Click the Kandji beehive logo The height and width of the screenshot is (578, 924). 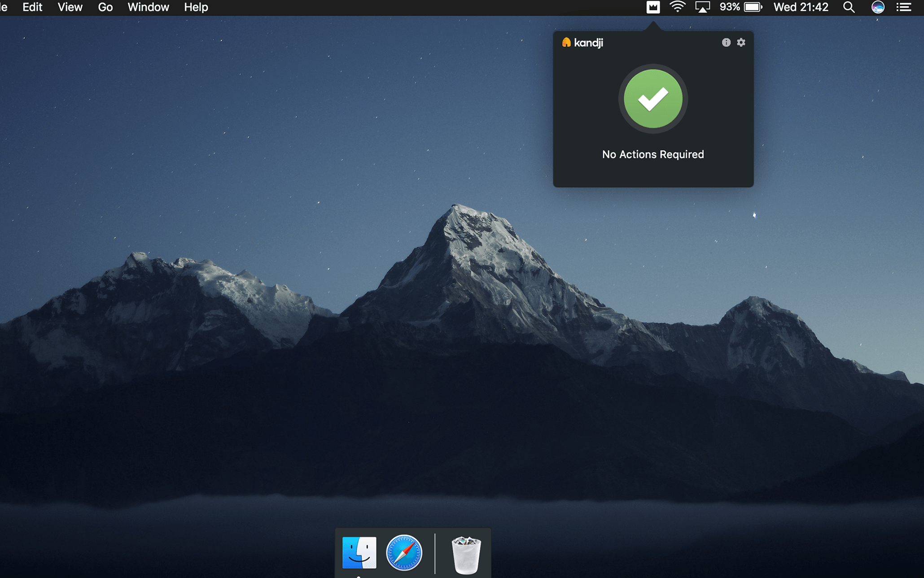click(566, 42)
